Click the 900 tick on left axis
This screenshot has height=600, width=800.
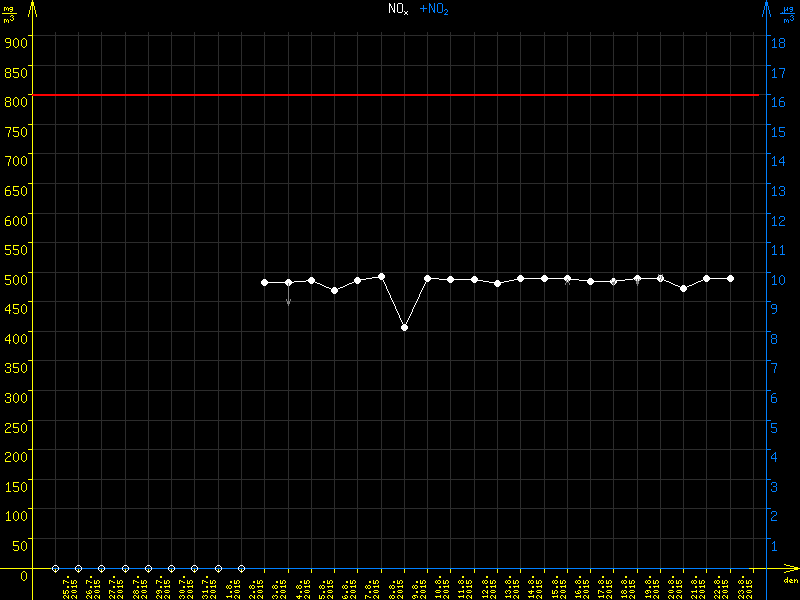click(x=14, y=42)
